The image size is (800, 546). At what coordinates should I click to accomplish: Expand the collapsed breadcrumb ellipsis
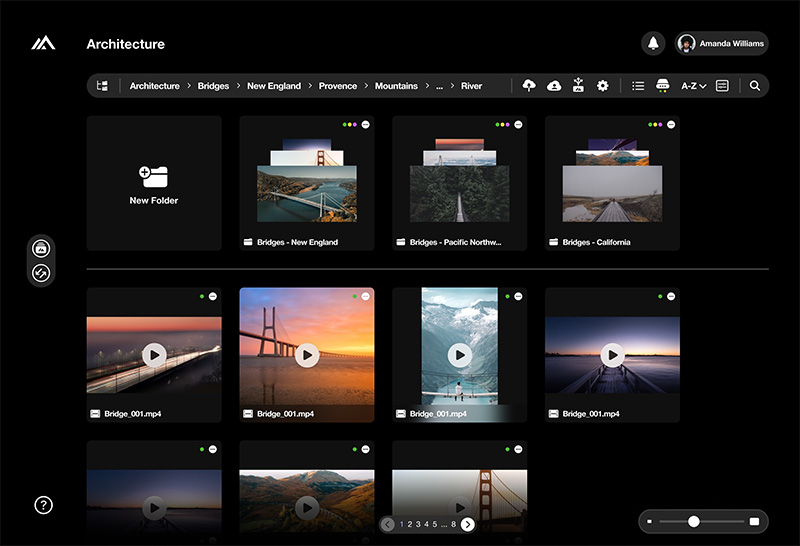pos(439,86)
